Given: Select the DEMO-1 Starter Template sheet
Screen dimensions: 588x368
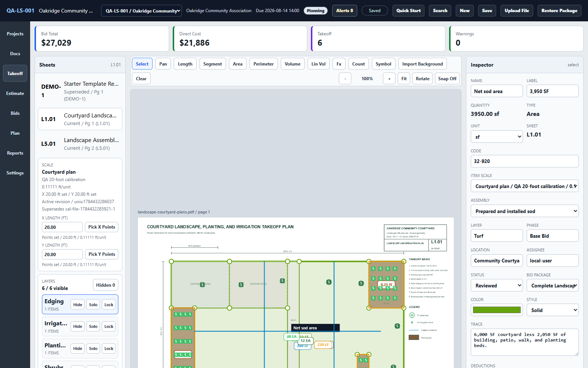Looking at the screenshot, I should [x=80, y=91].
